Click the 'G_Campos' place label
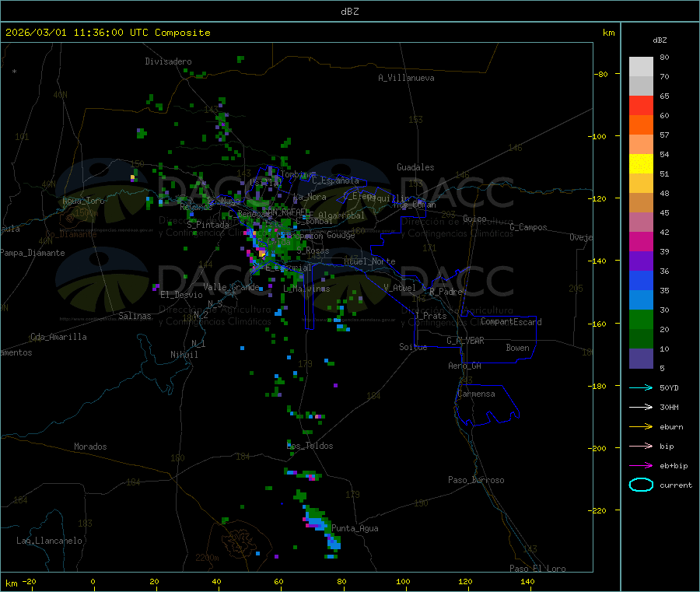Image resolution: width=700 pixels, height=592 pixels. (x=528, y=227)
